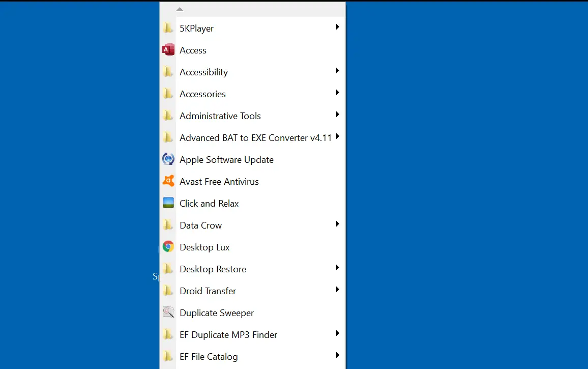Screen dimensions: 588x369
Task: Expand the EF Duplicate MP3 Finder arrow
Action: [338, 333]
